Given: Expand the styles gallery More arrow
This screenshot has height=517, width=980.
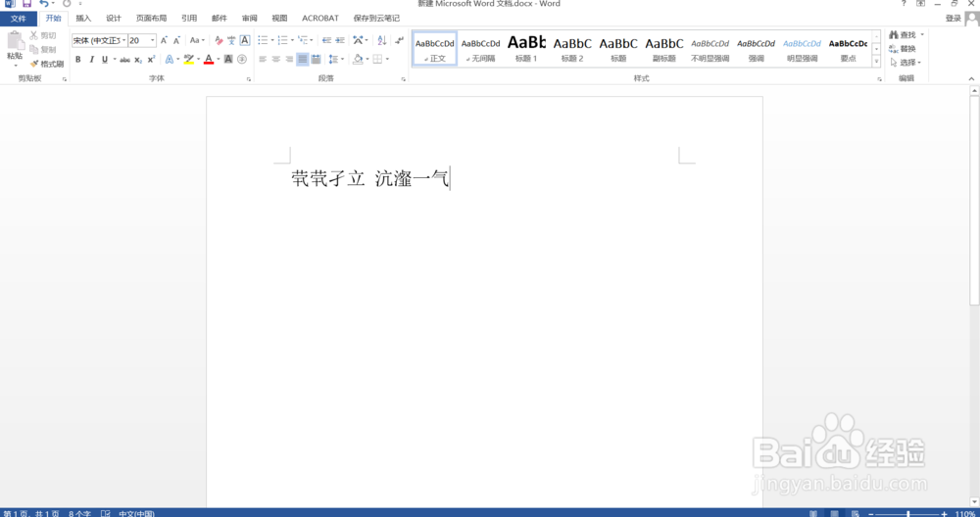Looking at the screenshot, I should click(x=876, y=62).
